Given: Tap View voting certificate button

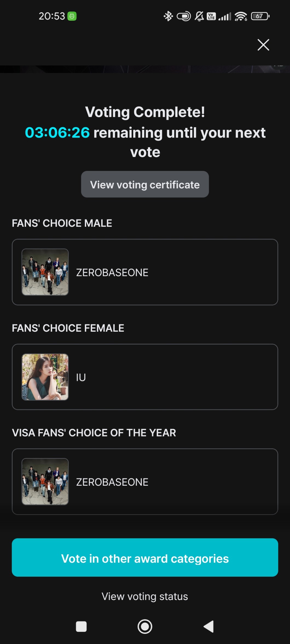Looking at the screenshot, I should tap(145, 184).
